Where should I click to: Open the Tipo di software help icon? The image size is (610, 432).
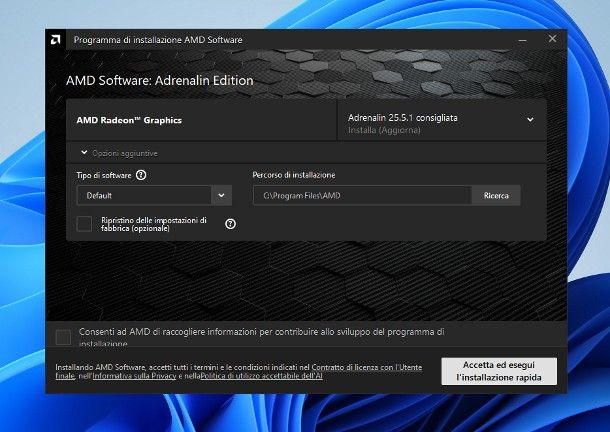click(141, 175)
